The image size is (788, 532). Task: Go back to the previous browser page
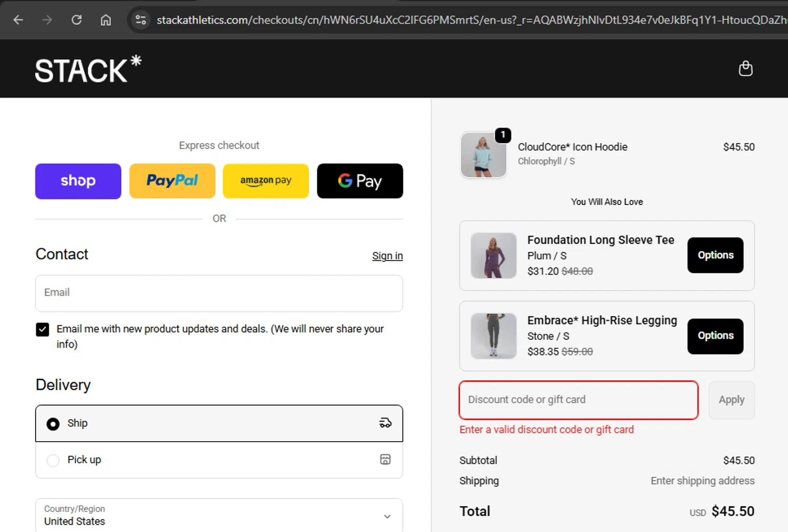click(18, 20)
